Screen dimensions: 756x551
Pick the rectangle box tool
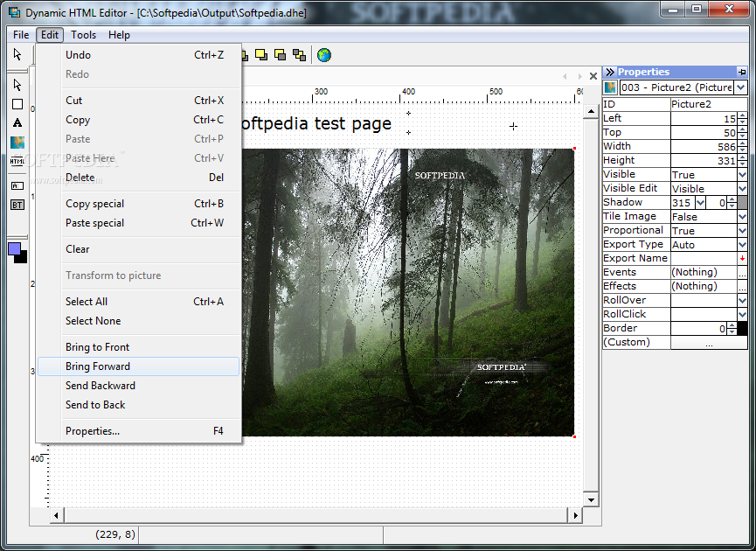(x=17, y=104)
